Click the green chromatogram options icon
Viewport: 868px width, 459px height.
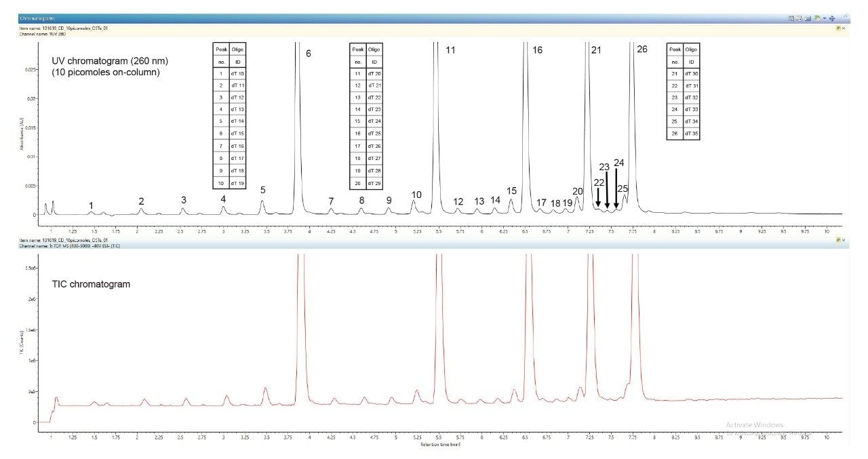tap(817, 18)
